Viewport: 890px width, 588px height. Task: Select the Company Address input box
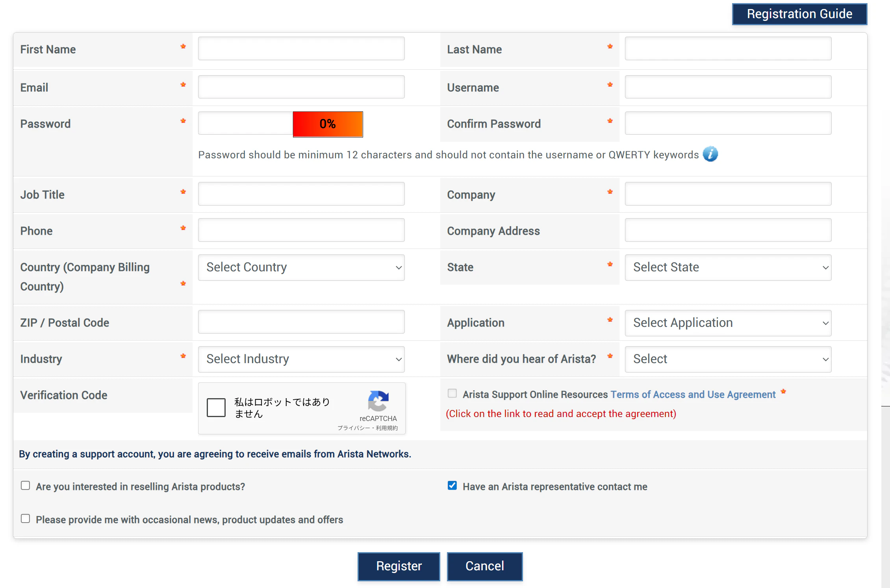(728, 230)
